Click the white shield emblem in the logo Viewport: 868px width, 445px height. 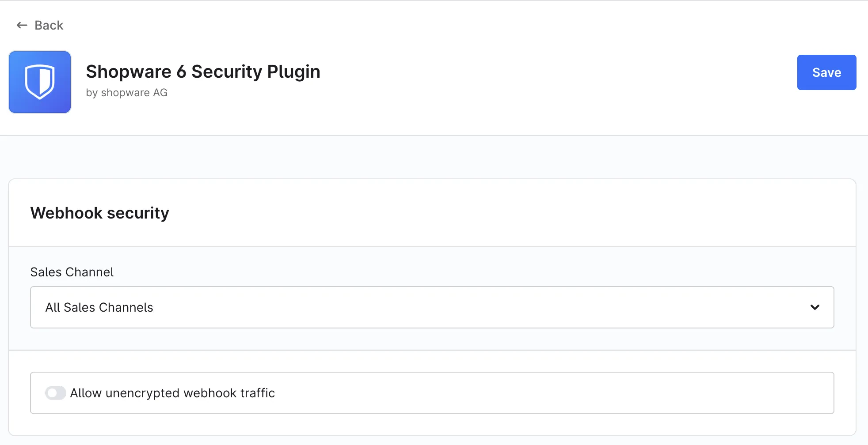[40, 82]
